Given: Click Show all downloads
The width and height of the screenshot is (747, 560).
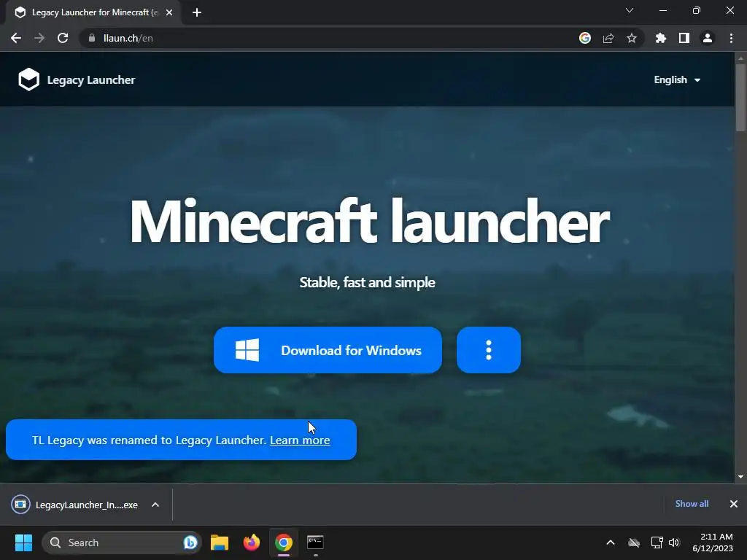Looking at the screenshot, I should (x=692, y=504).
